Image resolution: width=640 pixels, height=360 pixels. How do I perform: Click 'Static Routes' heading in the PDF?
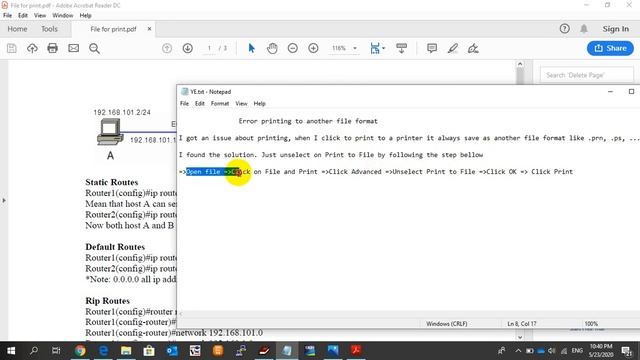[x=112, y=182]
